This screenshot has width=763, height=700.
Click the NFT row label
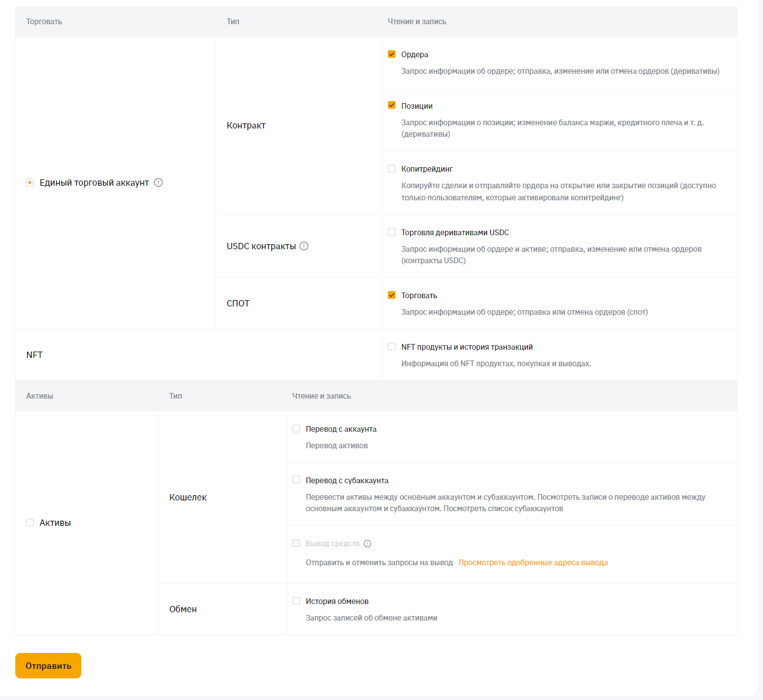tap(34, 355)
